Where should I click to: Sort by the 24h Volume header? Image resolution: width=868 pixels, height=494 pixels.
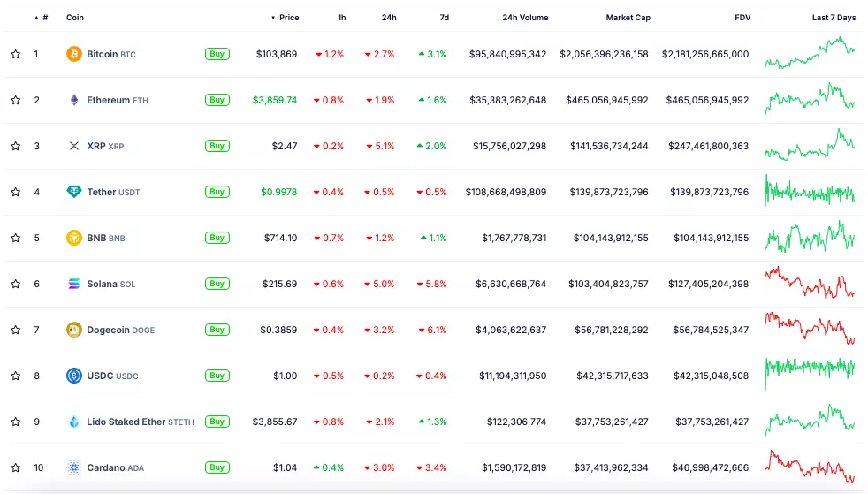pyautogui.click(x=525, y=18)
